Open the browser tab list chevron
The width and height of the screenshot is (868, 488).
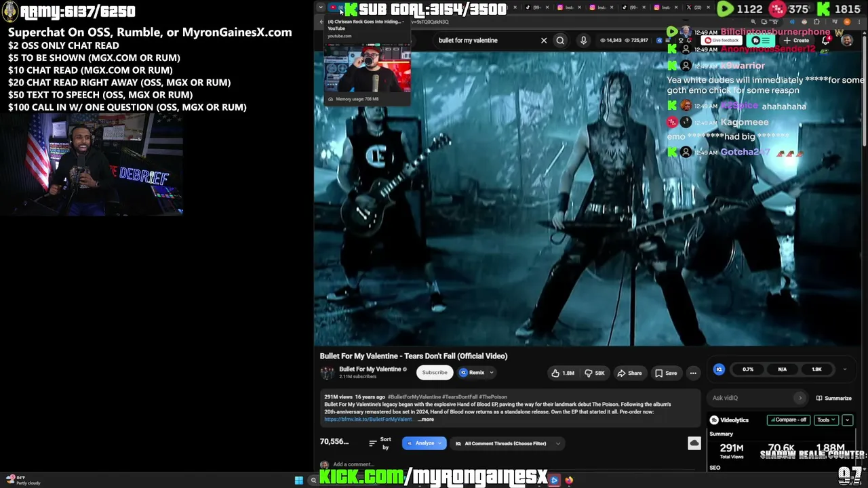[x=321, y=7]
